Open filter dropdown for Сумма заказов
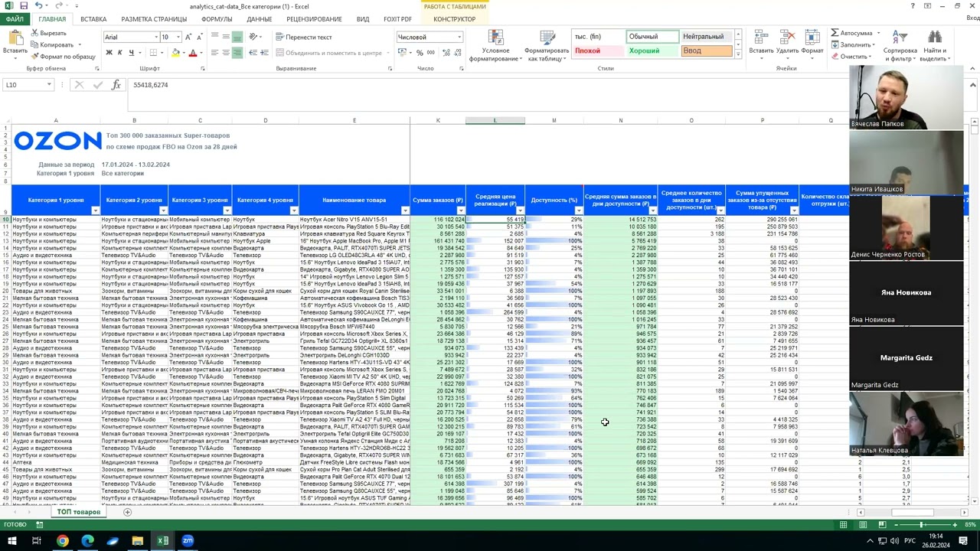Image resolution: width=980 pixels, height=551 pixels. (460, 210)
